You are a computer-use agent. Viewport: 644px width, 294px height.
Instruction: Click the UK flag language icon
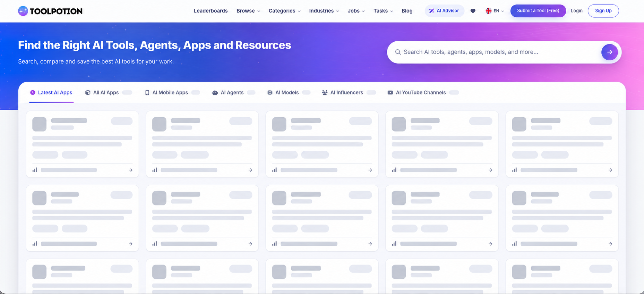point(488,11)
